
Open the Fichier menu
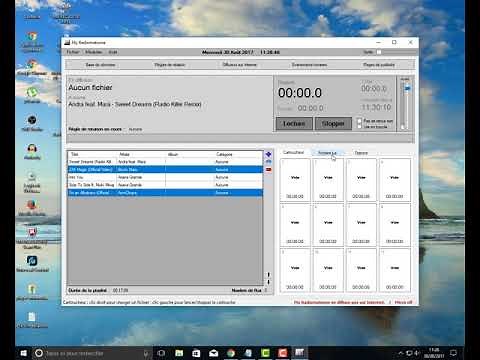[x=73, y=52]
